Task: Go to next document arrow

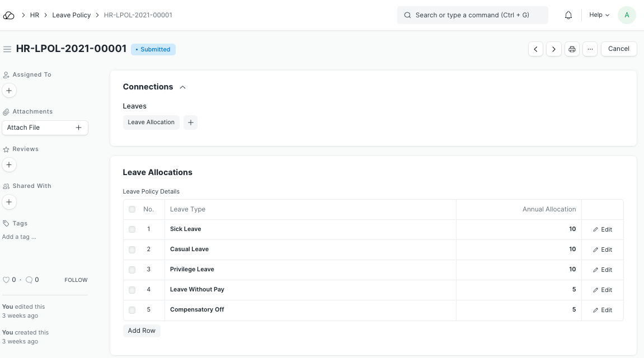Action: pos(554,49)
